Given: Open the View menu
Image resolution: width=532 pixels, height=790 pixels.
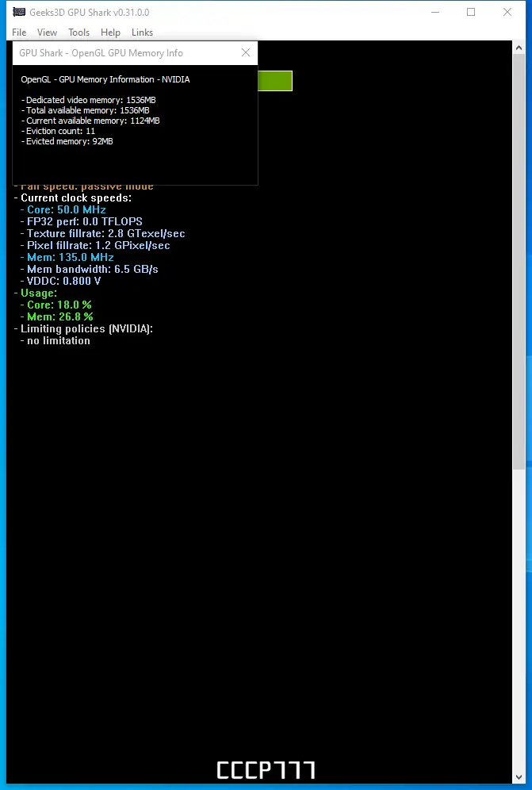Looking at the screenshot, I should [x=47, y=33].
